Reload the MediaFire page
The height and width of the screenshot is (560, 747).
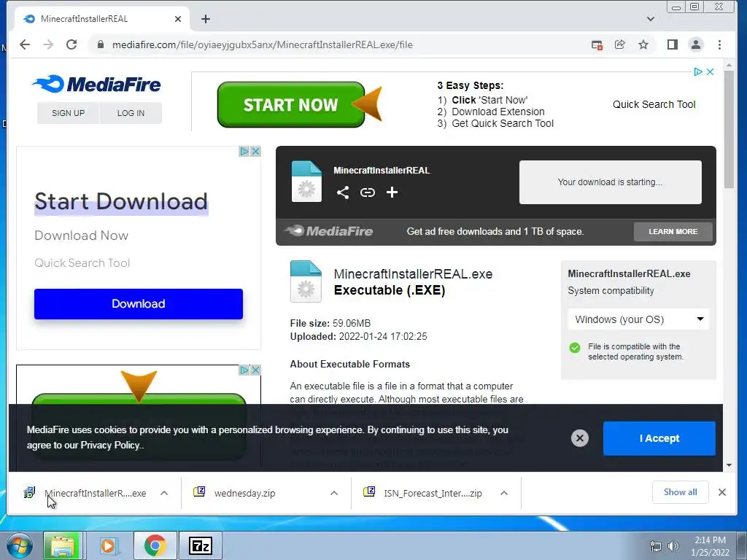coord(71,44)
